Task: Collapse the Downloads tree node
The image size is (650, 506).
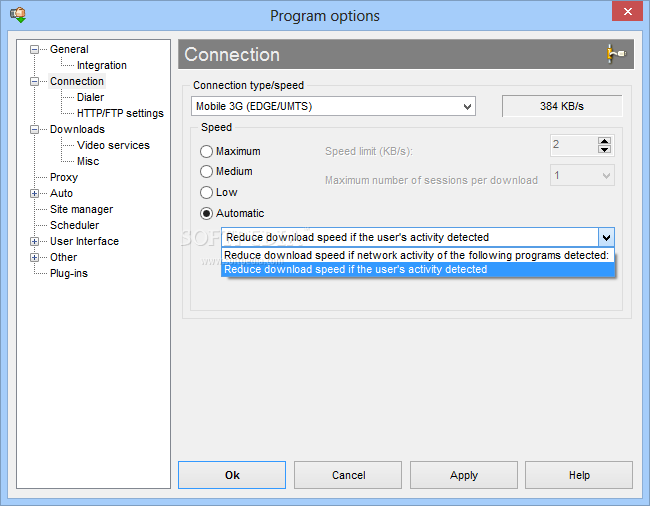Action: pos(34,129)
